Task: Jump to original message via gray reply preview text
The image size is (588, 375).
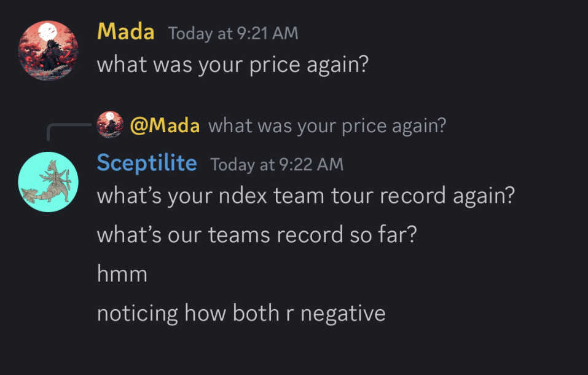Action: tap(327, 125)
